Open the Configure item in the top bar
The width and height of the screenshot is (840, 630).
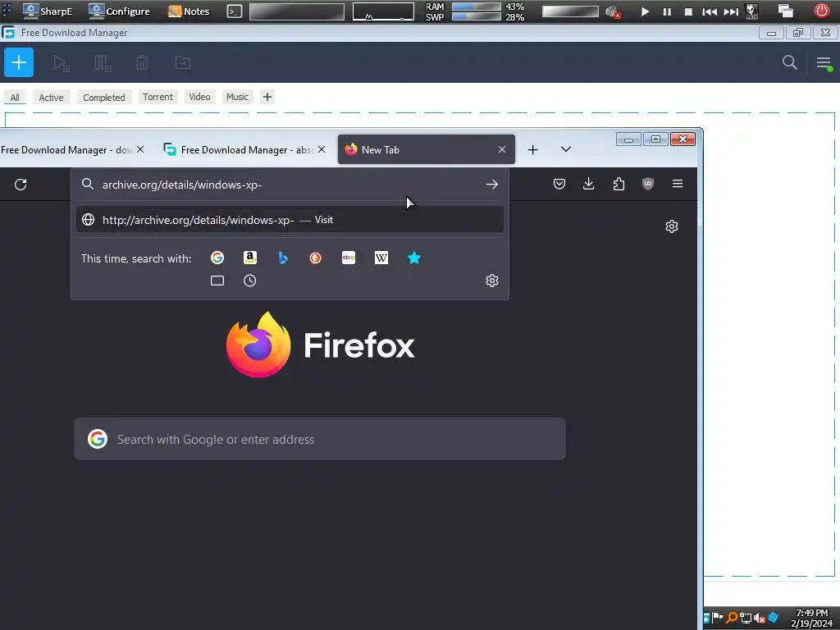120,11
